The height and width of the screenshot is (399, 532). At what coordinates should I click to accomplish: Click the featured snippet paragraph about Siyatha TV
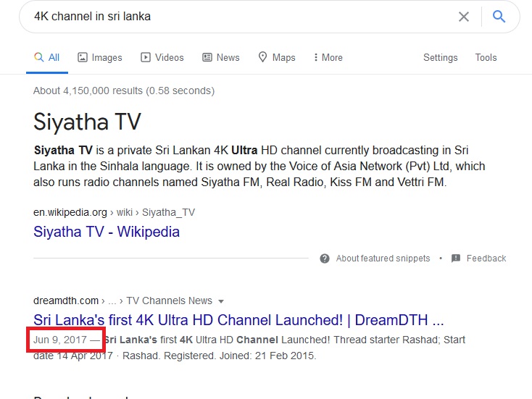click(x=259, y=166)
